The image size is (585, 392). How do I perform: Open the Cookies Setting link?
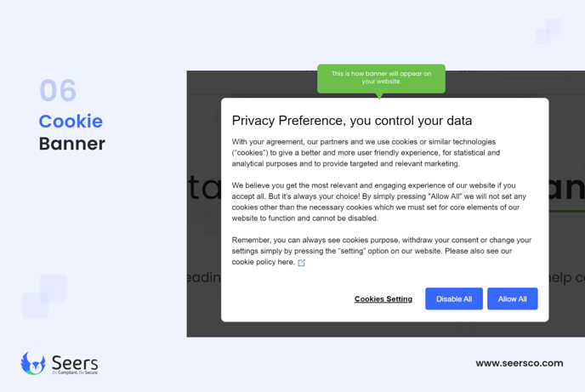[383, 299]
